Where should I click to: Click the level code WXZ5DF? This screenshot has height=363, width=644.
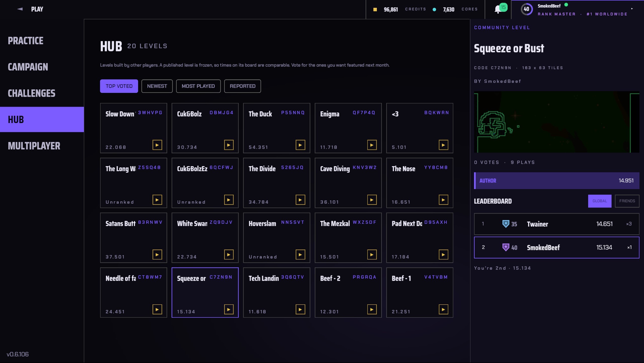(365, 222)
